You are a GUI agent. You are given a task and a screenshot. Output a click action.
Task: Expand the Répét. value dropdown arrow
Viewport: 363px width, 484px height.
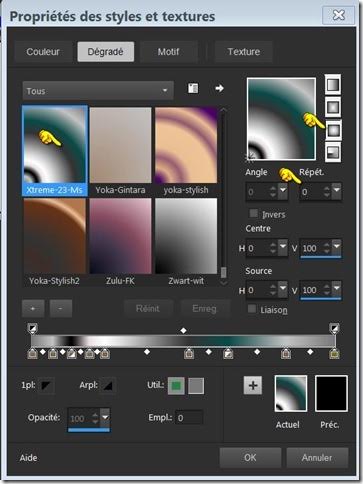pyautogui.click(x=337, y=190)
